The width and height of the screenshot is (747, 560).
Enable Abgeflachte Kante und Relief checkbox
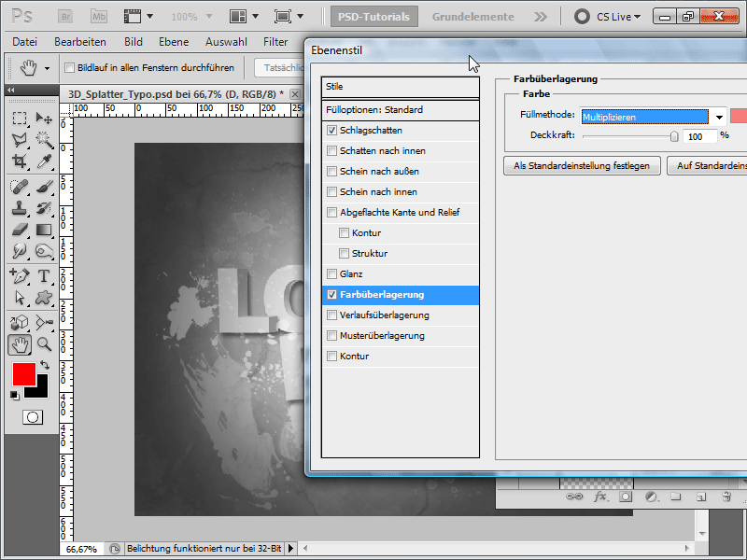[332, 213]
